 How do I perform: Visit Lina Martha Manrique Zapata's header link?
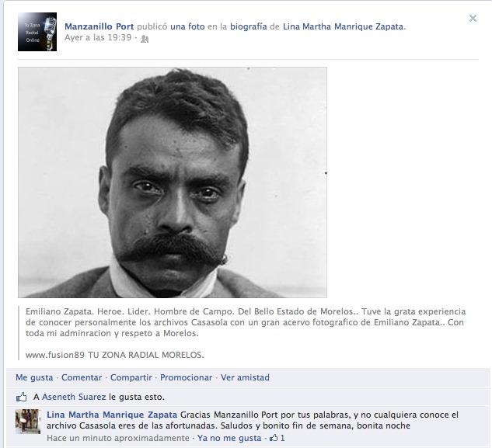click(344, 26)
